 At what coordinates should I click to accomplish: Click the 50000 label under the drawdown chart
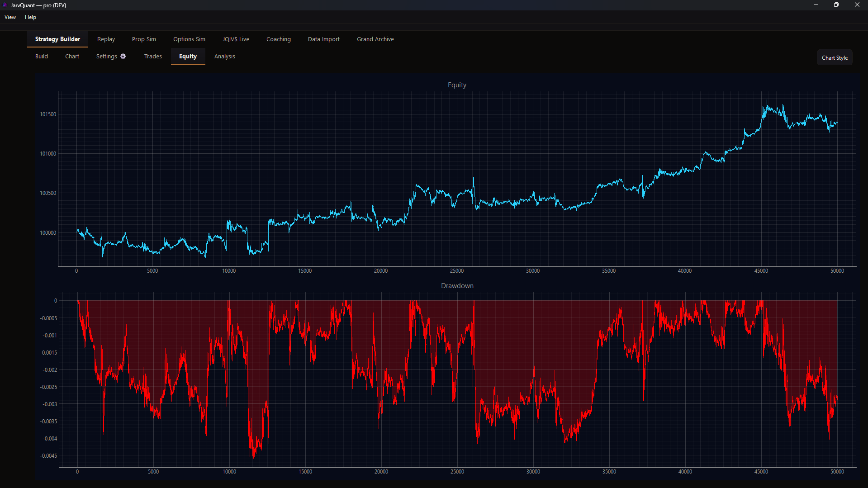[837, 472]
